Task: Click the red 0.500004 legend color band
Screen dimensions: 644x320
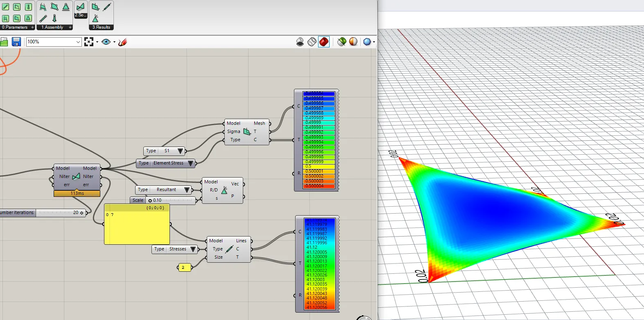Action: 319,186
